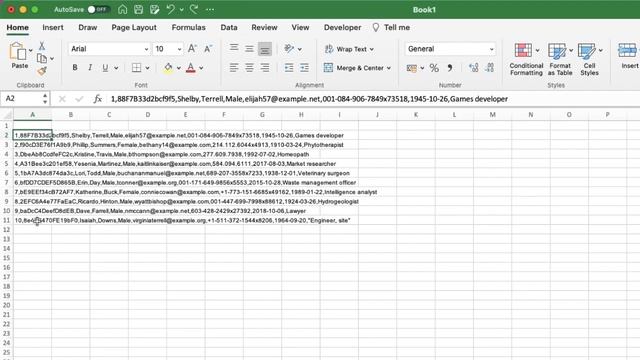
Task: Open the Undo history dropdown arrow
Action: (x=181, y=9)
